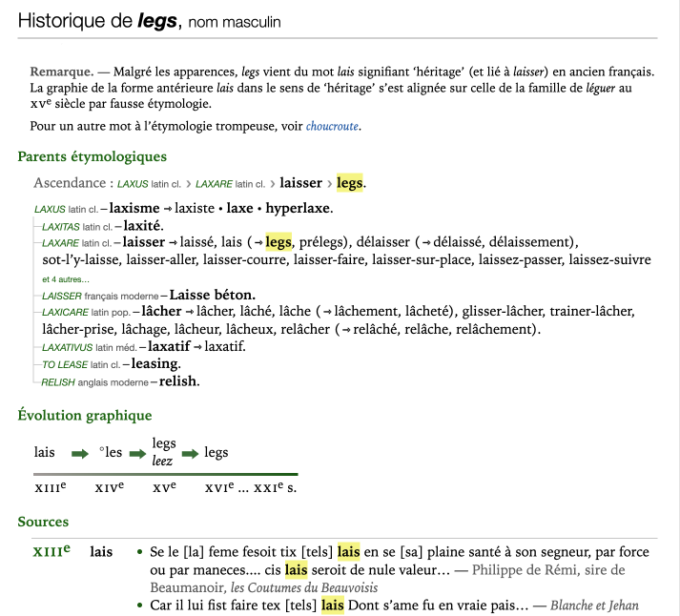Open the 'leasing' entry under TO LEASE
Image resolution: width=680 pixels, height=616 pixels.
click(x=155, y=364)
